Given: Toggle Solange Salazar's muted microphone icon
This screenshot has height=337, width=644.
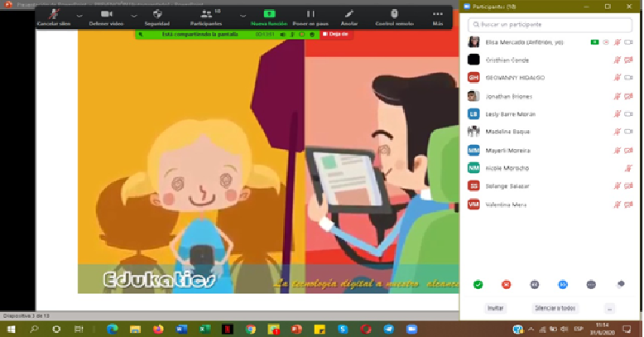Looking at the screenshot, I should pyautogui.click(x=618, y=186).
